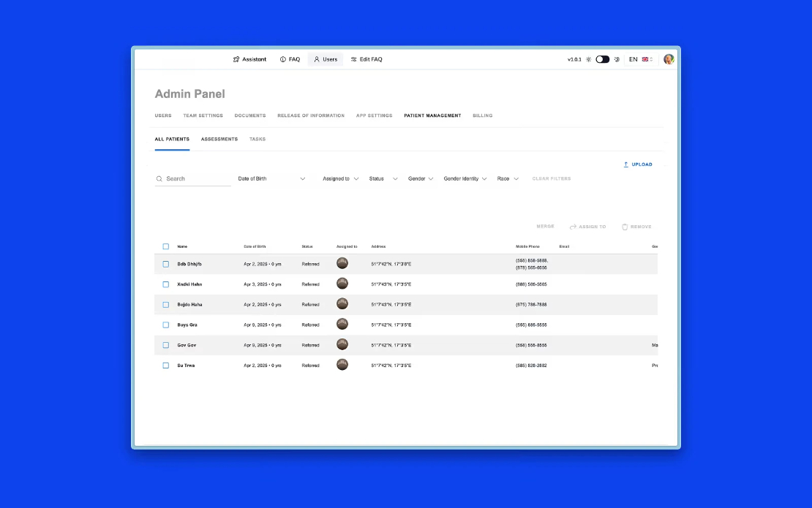The width and height of the screenshot is (812, 508).
Task: Click assignee avatar in Bdb Dhhjfb row
Action: (342, 263)
